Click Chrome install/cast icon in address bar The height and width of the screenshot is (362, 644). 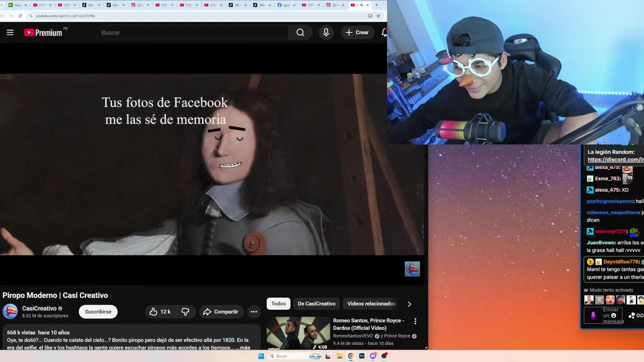click(370, 16)
